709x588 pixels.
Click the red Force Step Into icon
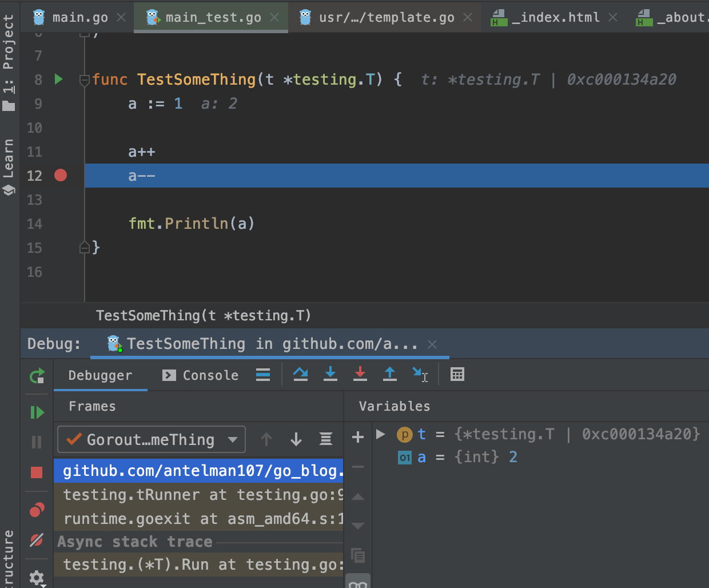[360, 375]
